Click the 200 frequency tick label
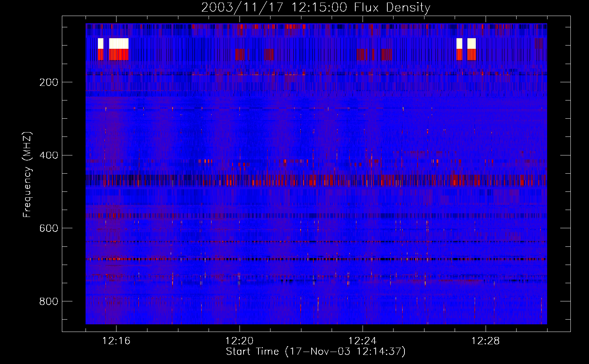 pos(49,82)
